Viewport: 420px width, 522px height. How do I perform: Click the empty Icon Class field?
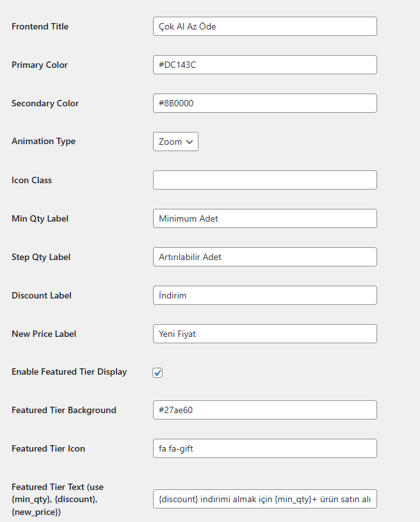pos(265,180)
